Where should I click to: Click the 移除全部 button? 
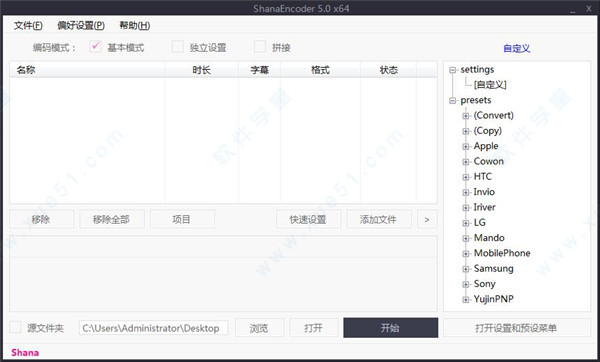click(x=111, y=219)
